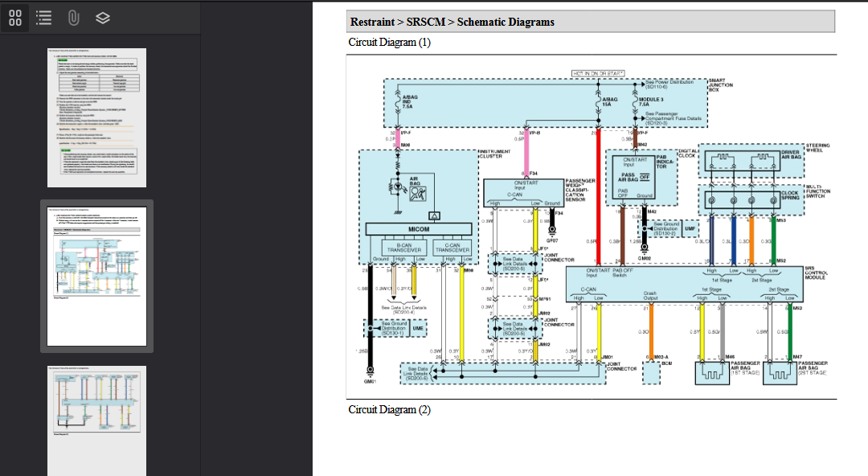Screen dimensions: 868x476
Task: Click the 'Restraint > SRSCM > Schematic Diagrams' heading
Action: (452, 23)
